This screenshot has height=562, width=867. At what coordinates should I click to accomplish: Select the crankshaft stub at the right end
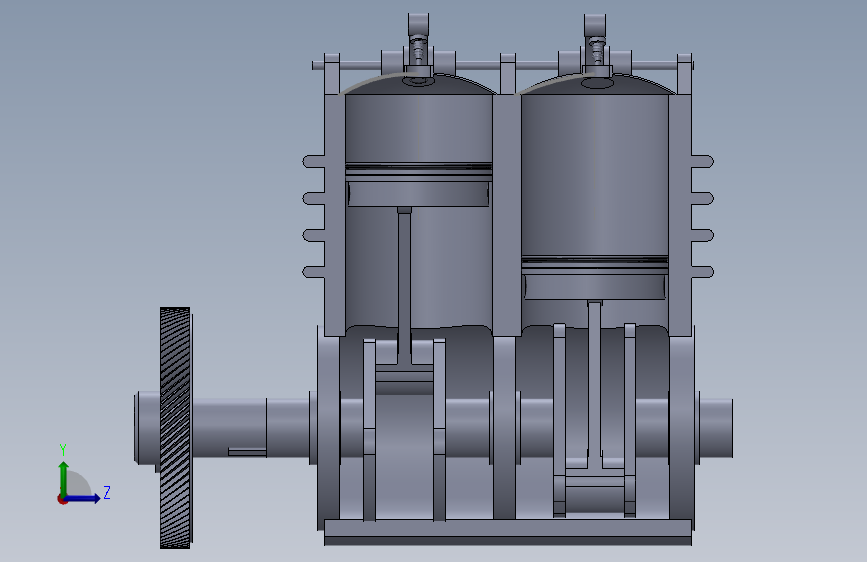[716, 428]
